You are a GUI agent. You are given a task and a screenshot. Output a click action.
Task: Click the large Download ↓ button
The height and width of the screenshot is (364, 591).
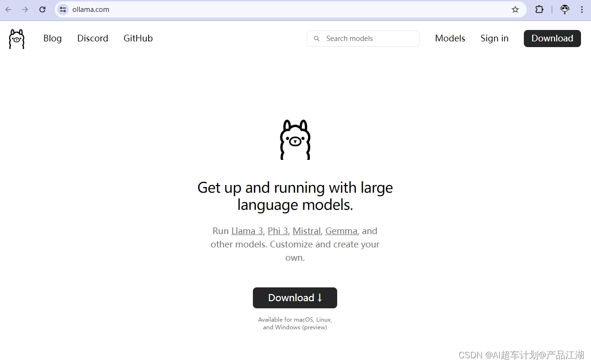click(x=295, y=298)
